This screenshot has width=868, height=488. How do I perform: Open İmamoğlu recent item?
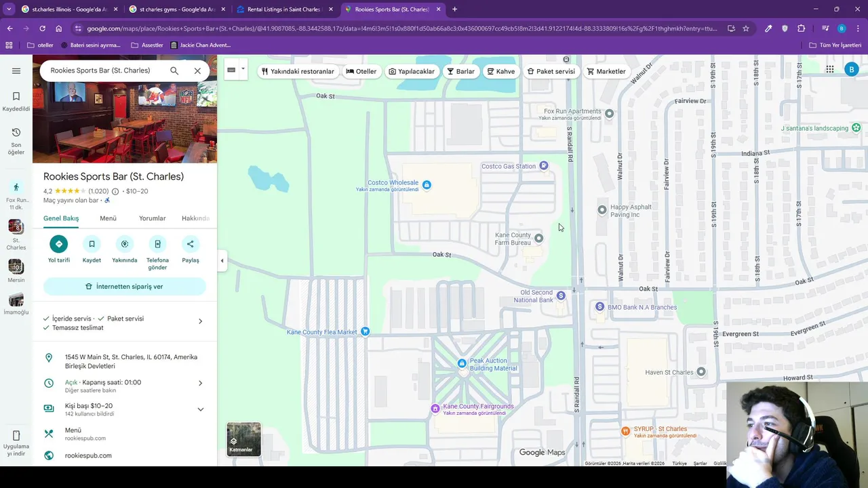(16, 303)
